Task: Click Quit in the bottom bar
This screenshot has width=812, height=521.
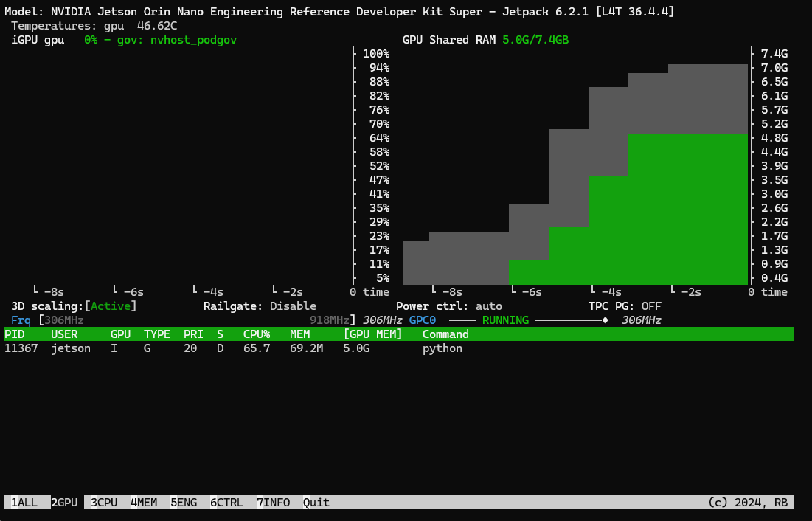Action: click(316, 503)
